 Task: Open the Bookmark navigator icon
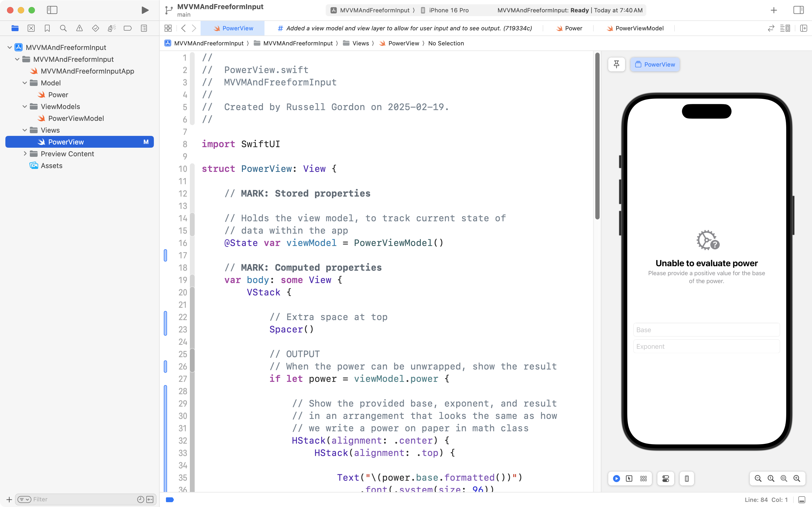coord(47,28)
